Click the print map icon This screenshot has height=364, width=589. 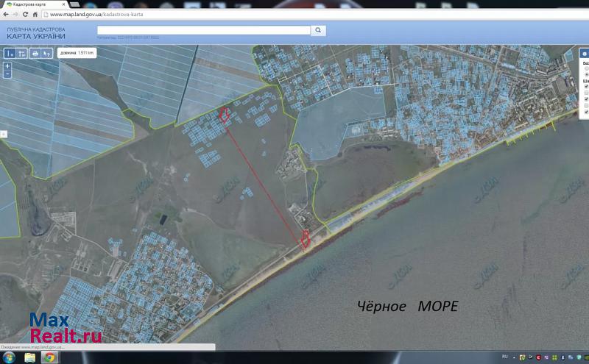pos(35,53)
